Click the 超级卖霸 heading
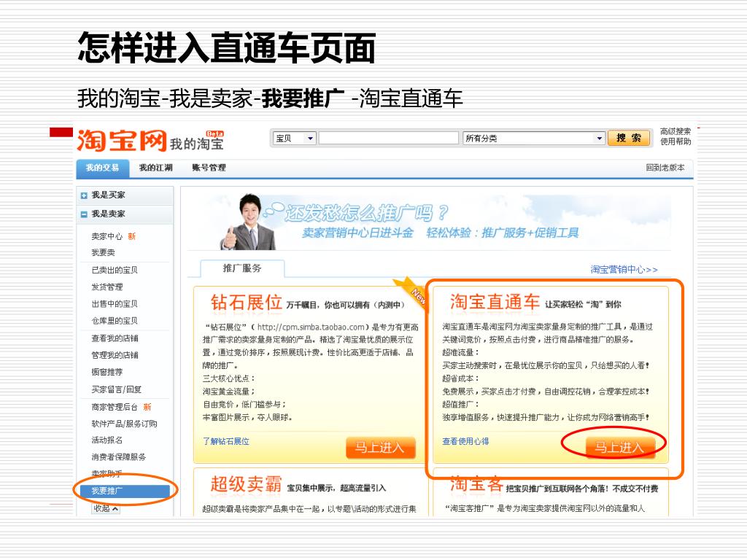Viewport: 747px width, 560px height. point(247,484)
